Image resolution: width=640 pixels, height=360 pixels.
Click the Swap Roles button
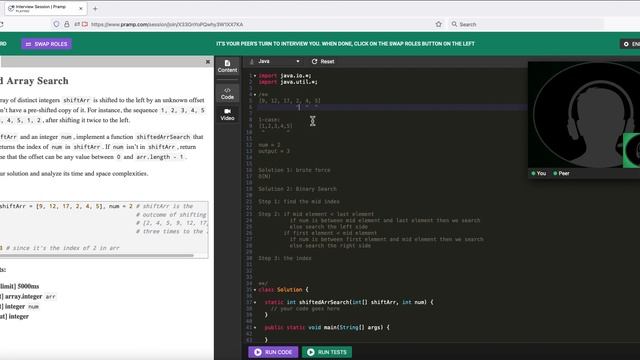point(47,44)
